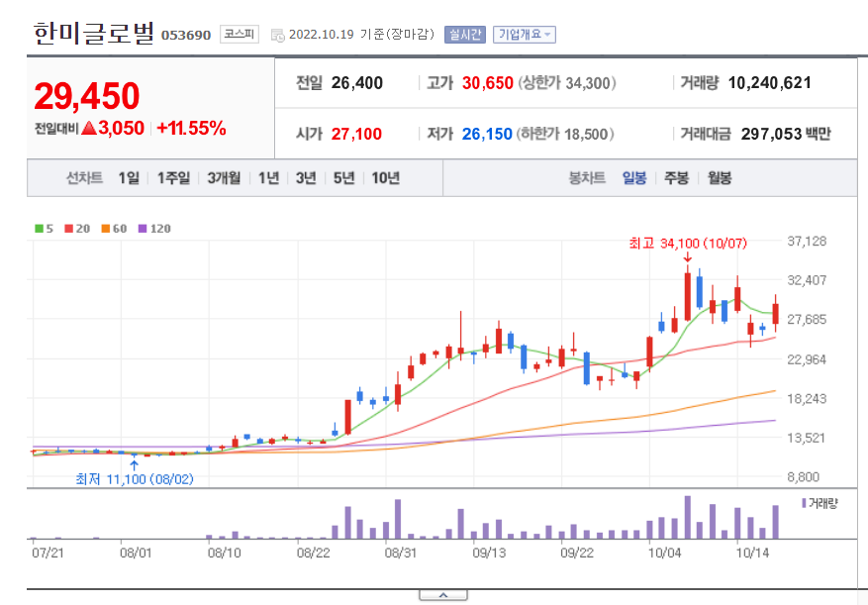This screenshot has height=605, width=868.
Task: Select the 5년 line chart period
Action: (x=343, y=178)
